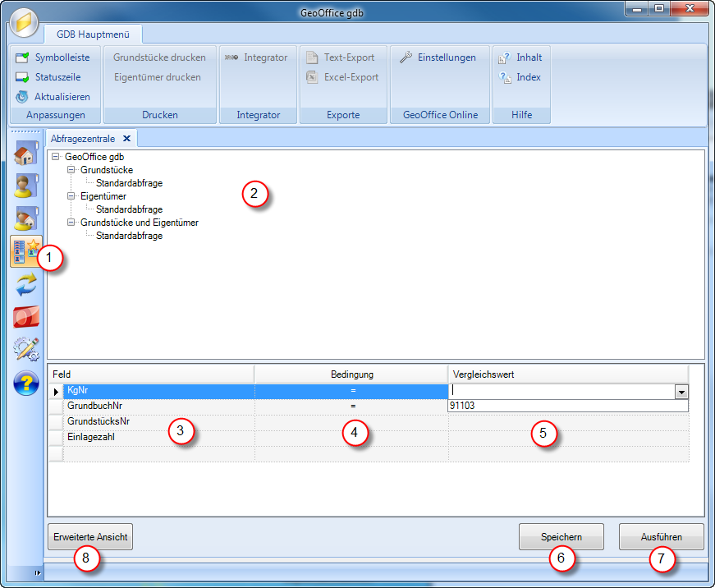Open the Eigentümer person icon in sidebar

click(26, 186)
